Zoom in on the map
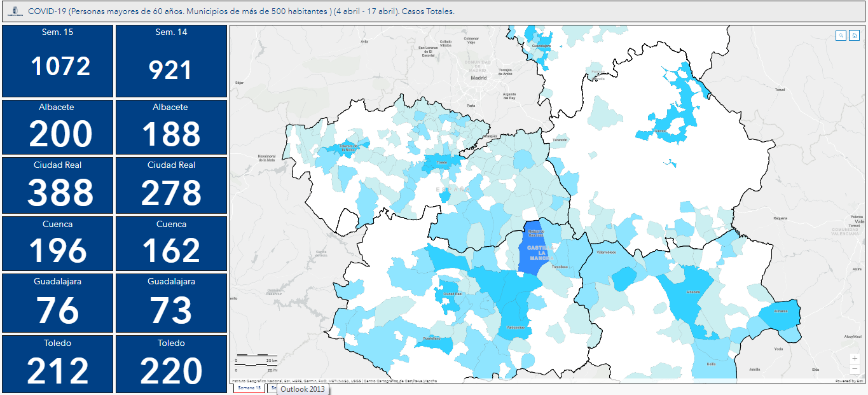The width and height of the screenshot is (868, 395). click(x=855, y=358)
